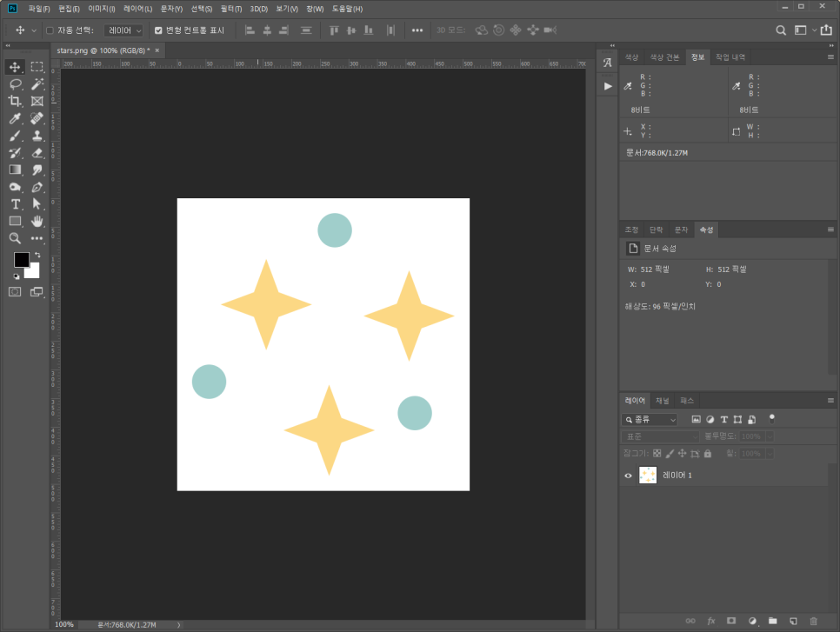Image resolution: width=840 pixels, height=632 pixels.
Task: Select the Brush tool
Action: [x=15, y=136]
